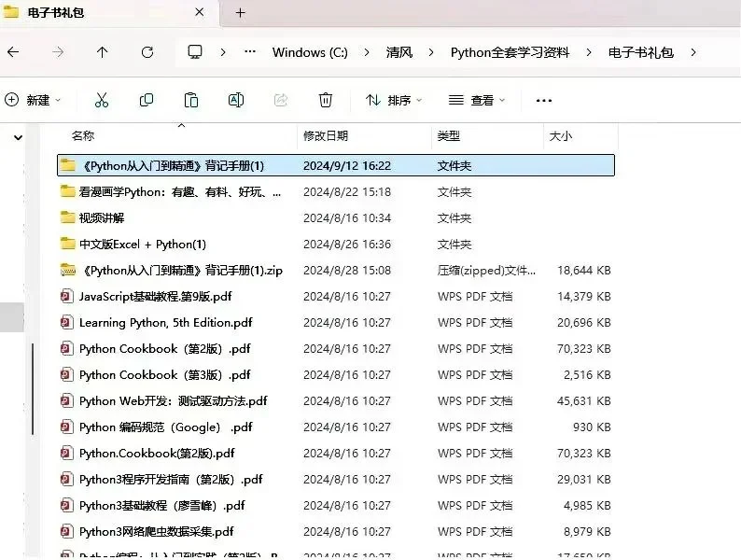Select Python Web开发：测试驱动方法.pdf
741x560 pixels.
(336, 401)
